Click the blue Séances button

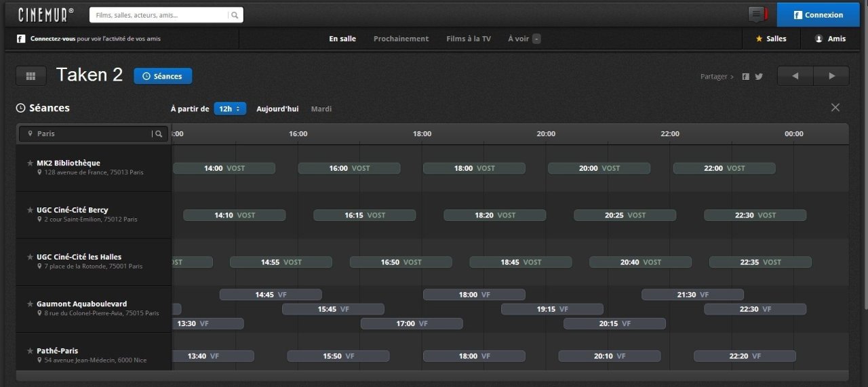click(163, 76)
